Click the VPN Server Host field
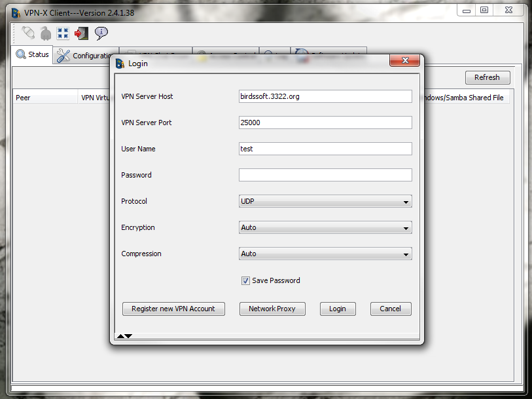 [325, 96]
